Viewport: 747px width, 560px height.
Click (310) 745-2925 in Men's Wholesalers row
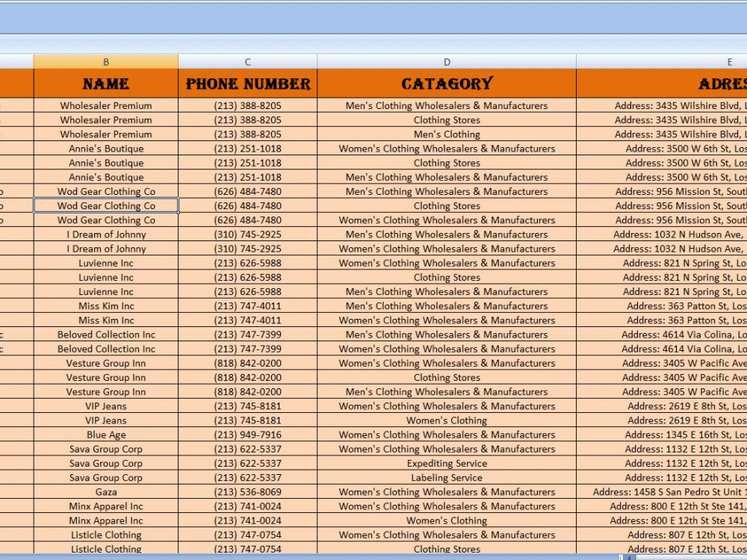pos(248,234)
